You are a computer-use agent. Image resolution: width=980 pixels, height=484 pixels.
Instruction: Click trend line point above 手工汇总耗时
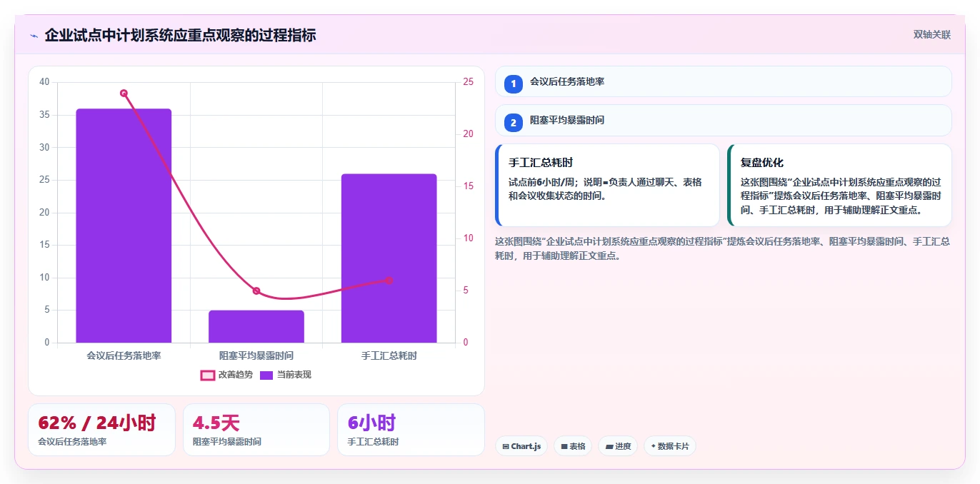coord(389,281)
